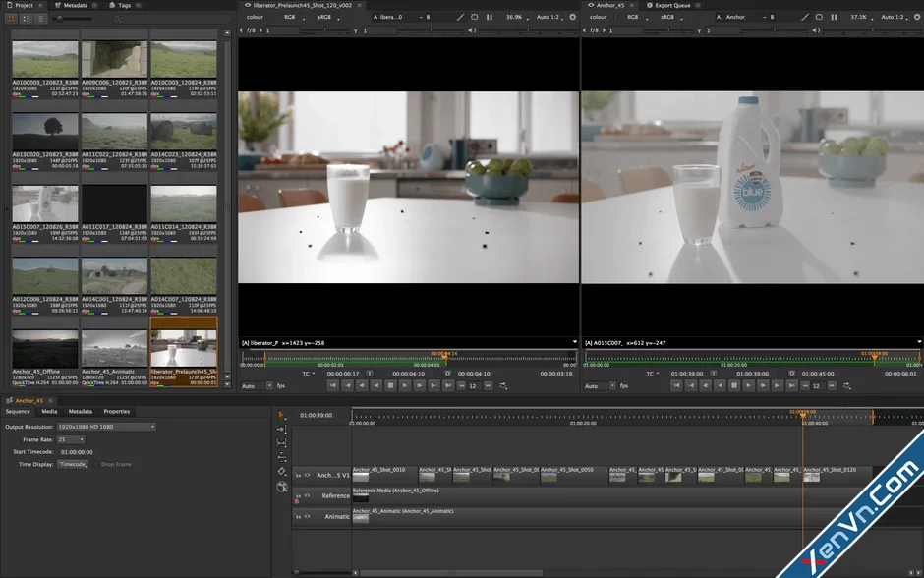Click the speaker volume icon in right viewer
The width and height of the screenshot is (924, 578).
(816, 30)
